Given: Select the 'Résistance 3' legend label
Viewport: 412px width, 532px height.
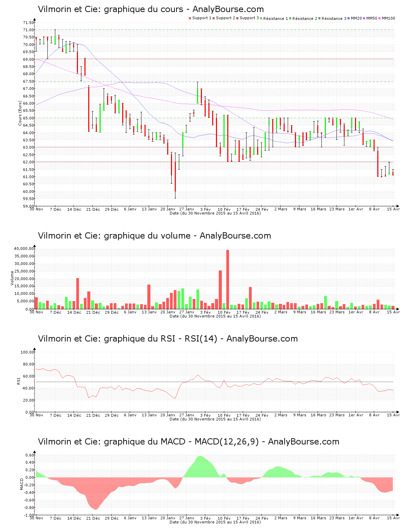Looking at the screenshot, I should [x=334, y=19].
